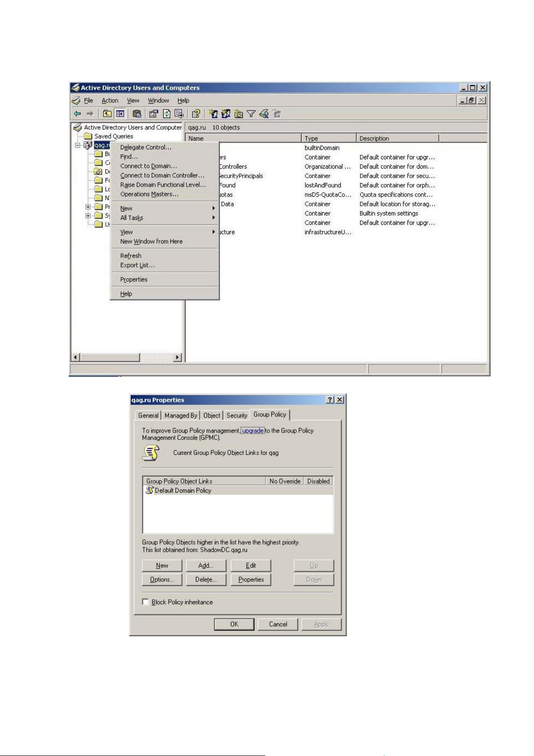534x756 pixels.
Task: Create a new user via toolbar icon
Action: (213, 114)
